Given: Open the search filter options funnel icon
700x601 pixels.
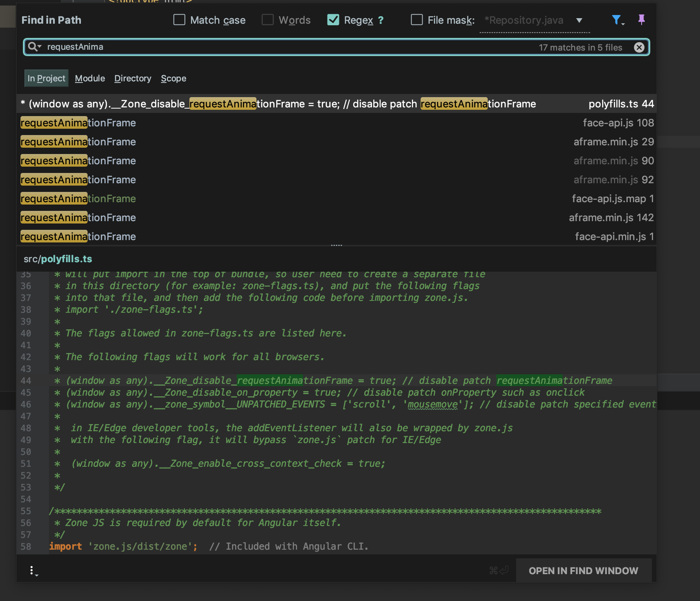Looking at the screenshot, I should pos(616,20).
